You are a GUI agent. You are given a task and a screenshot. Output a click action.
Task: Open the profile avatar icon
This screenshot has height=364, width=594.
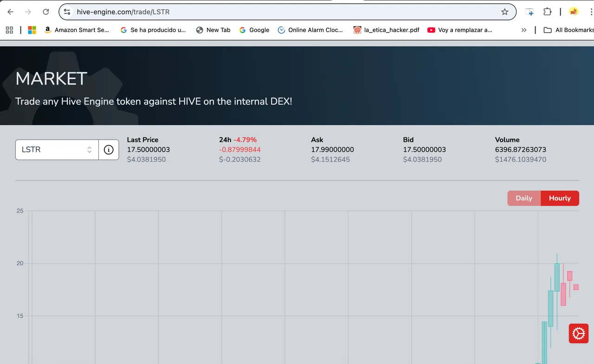574,12
